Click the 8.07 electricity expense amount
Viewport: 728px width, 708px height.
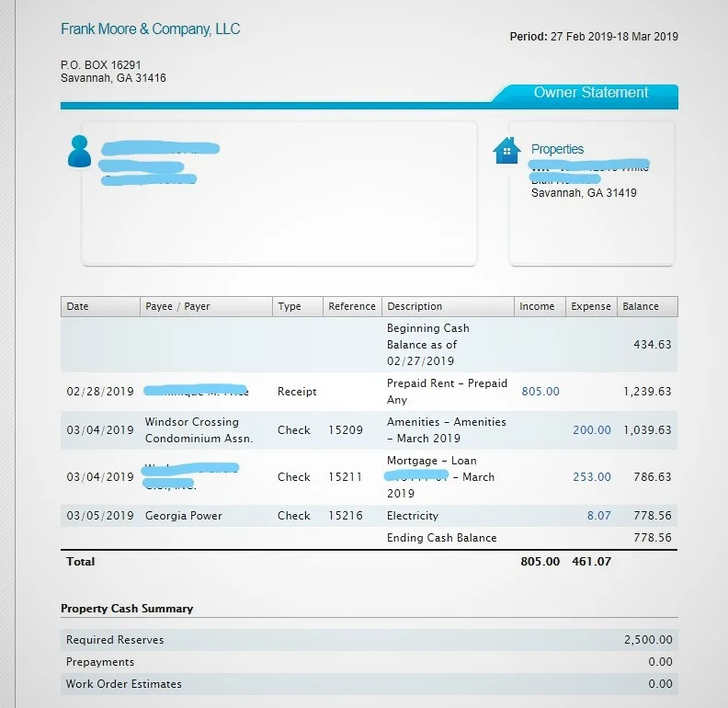599,516
